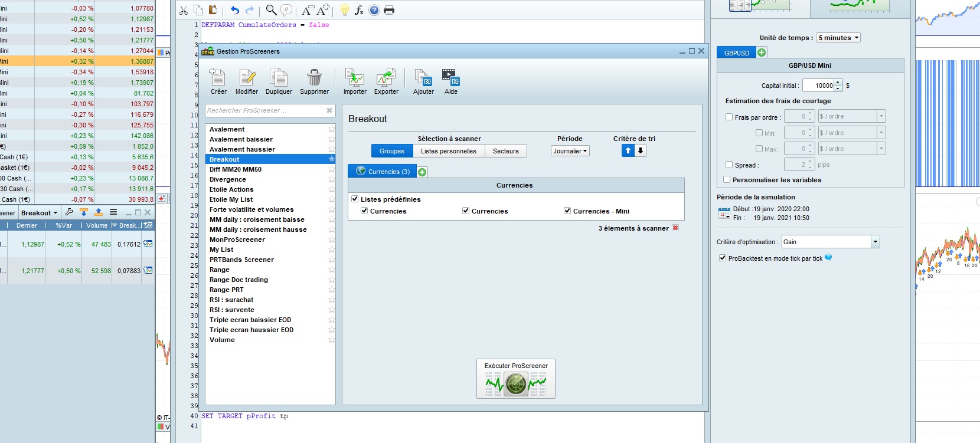Sort results ascending with up arrow
Viewport: 980px width, 443px height.
pyautogui.click(x=628, y=151)
